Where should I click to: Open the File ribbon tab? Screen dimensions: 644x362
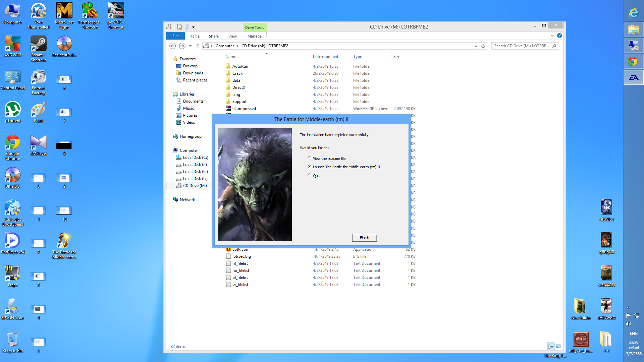click(175, 36)
